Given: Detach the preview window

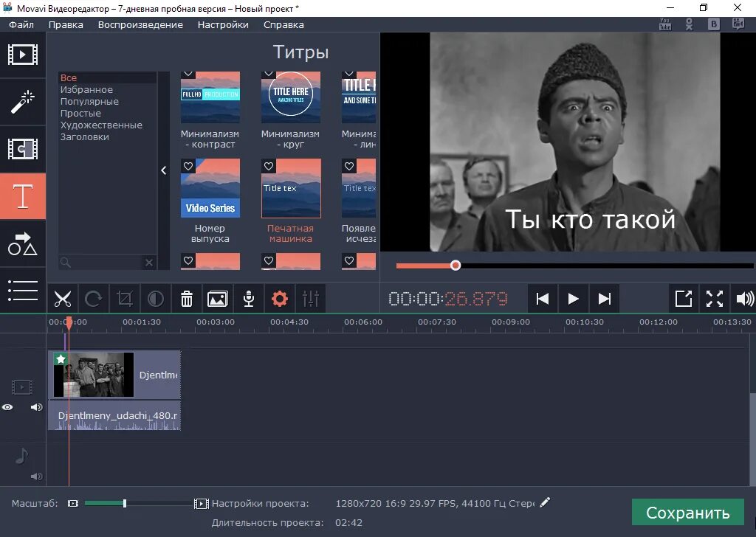Looking at the screenshot, I should click(x=684, y=299).
